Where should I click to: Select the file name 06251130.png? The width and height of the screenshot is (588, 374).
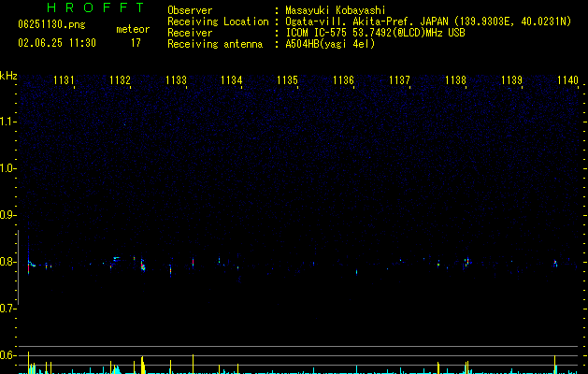(51, 25)
